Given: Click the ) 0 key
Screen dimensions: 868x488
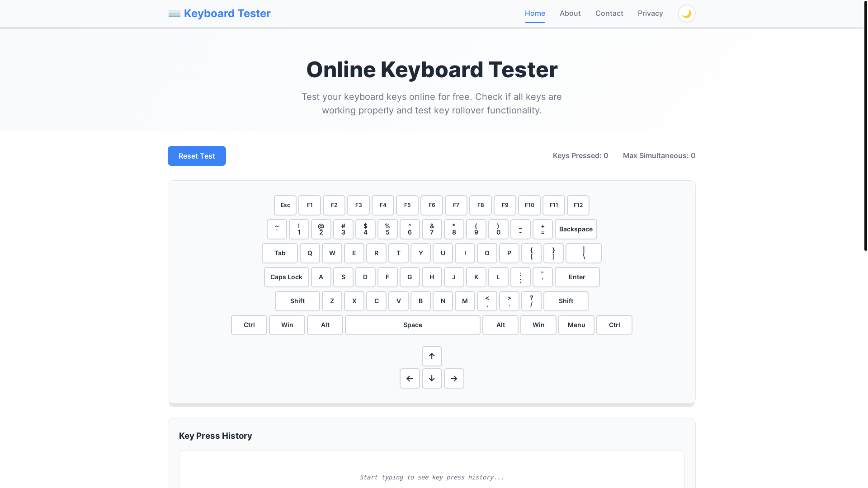Looking at the screenshot, I should (498, 229).
